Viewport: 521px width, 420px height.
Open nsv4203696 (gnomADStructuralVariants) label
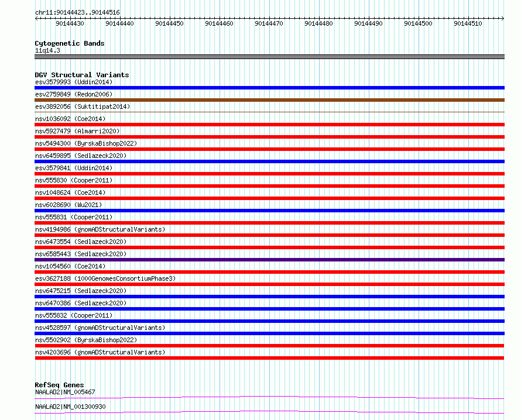click(x=100, y=352)
